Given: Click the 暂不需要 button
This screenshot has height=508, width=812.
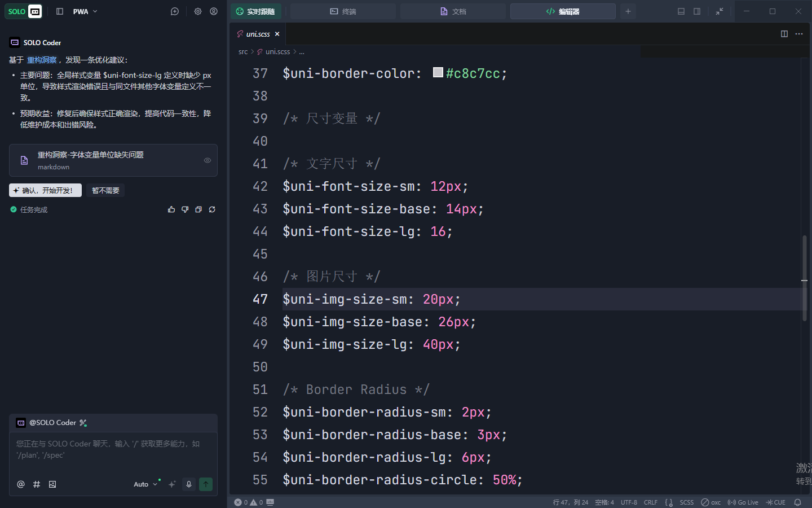Looking at the screenshot, I should click(x=105, y=190).
